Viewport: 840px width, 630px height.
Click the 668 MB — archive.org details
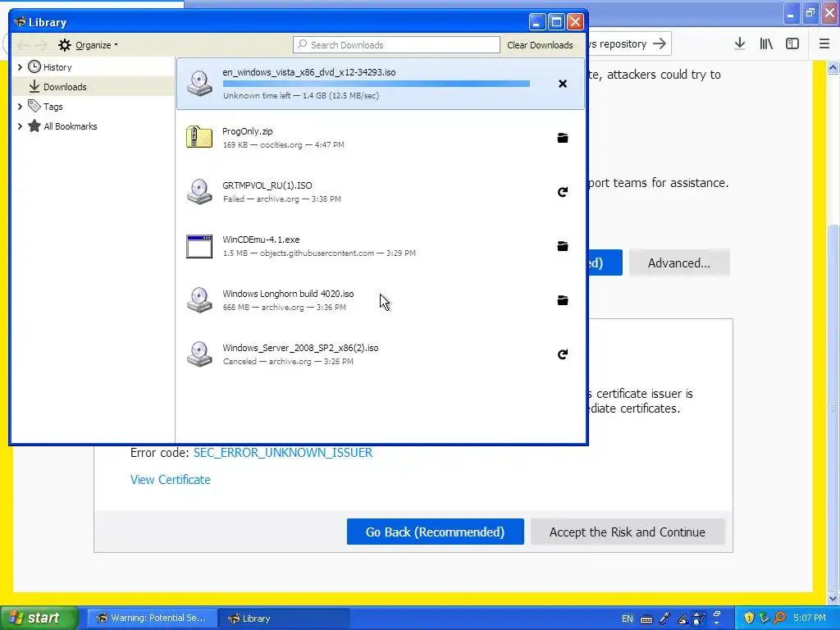point(285,308)
